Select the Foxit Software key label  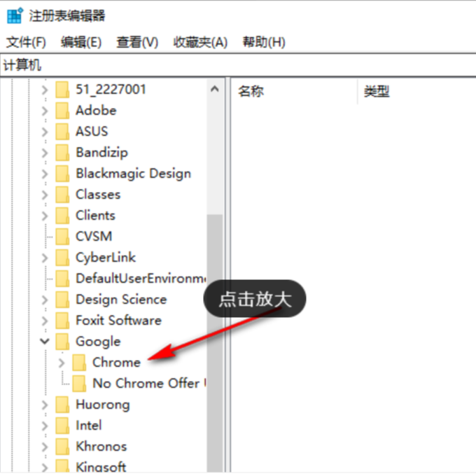tap(118, 321)
